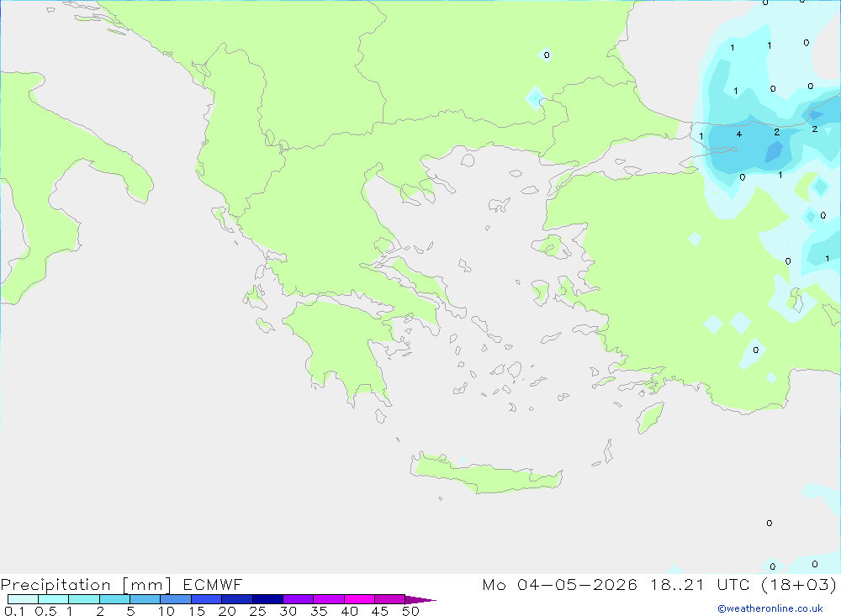Click the "(18+03)" forecast offset text

[799, 584]
